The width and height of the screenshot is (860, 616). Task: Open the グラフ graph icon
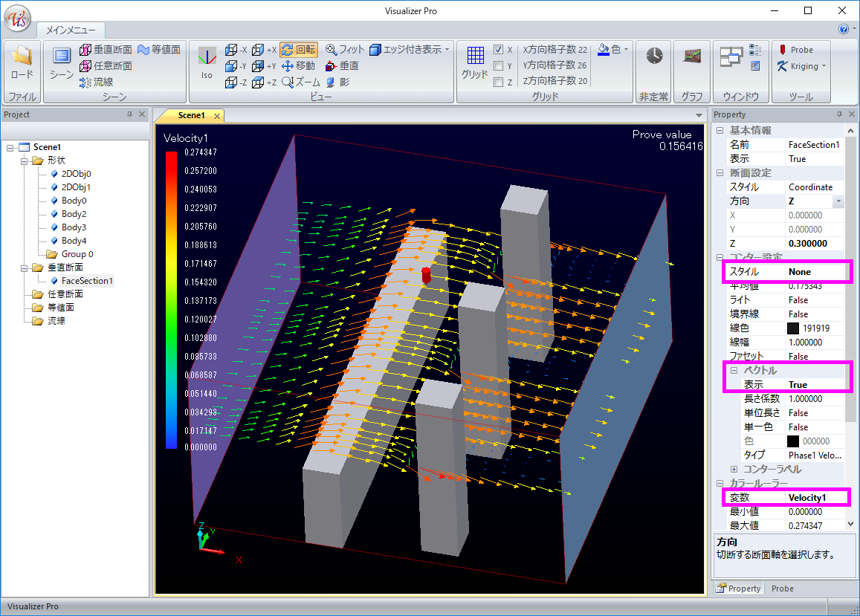tap(693, 57)
